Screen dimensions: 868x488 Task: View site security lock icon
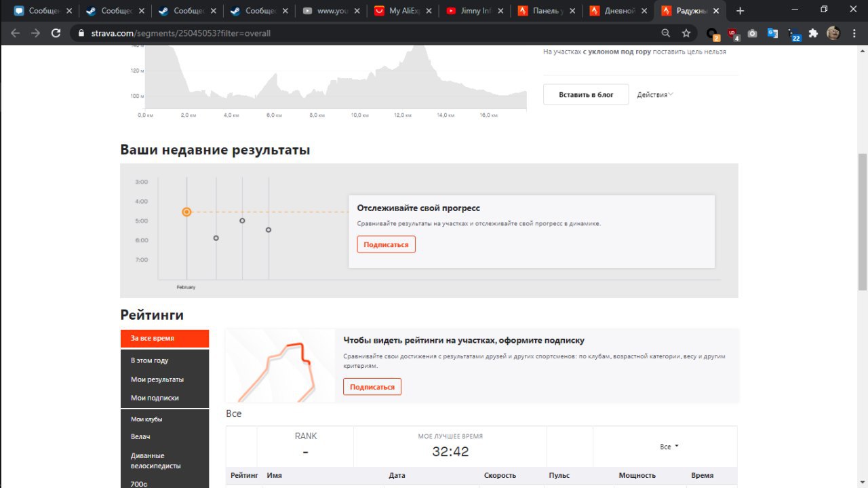[82, 33]
